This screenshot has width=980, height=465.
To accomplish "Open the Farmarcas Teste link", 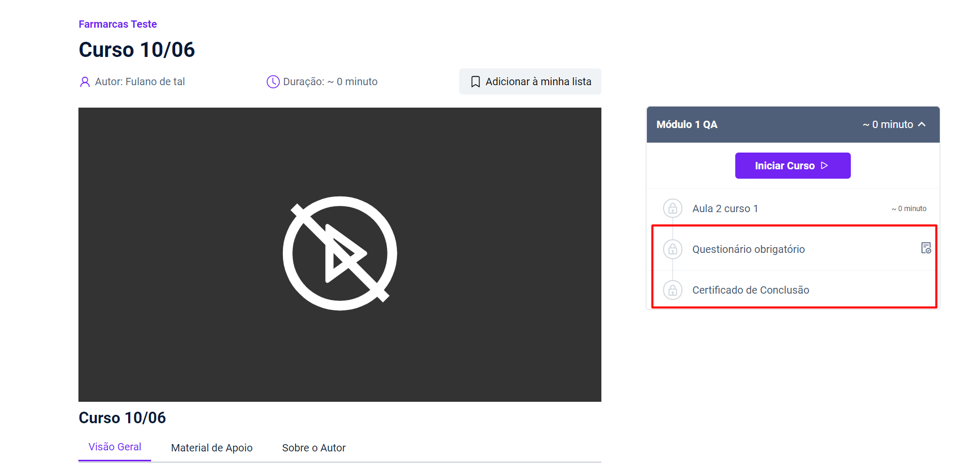I will pyautogui.click(x=118, y=24).
